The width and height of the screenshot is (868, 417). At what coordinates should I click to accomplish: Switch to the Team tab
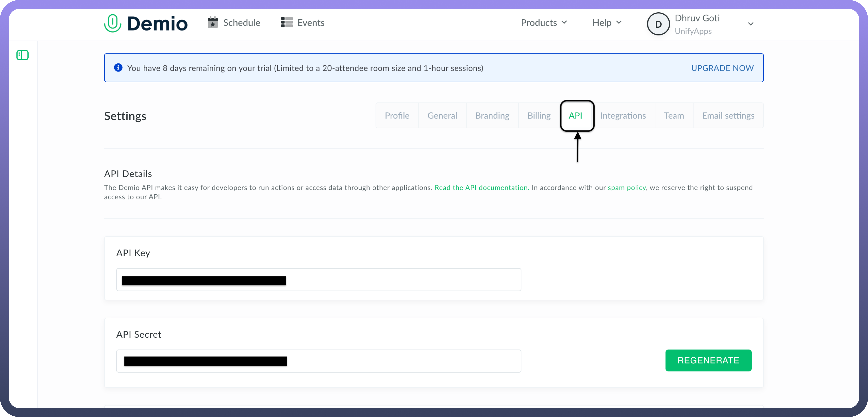pos(674,116)
